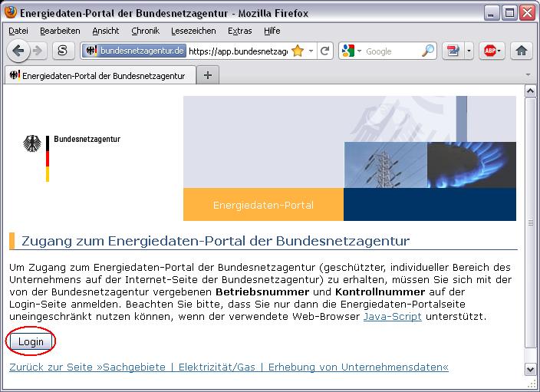Click the scrollbar down arrow

pos(530,369)
